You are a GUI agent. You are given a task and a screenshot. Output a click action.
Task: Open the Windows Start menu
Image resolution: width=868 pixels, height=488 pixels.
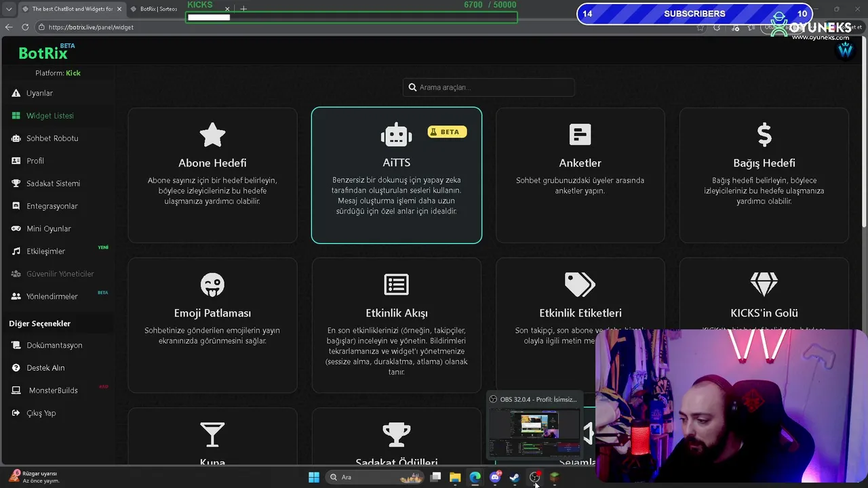coord(314,477)
